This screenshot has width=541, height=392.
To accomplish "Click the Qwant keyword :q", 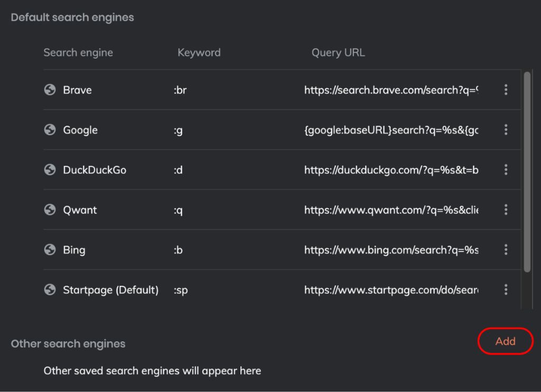I will tap(178, 210).
